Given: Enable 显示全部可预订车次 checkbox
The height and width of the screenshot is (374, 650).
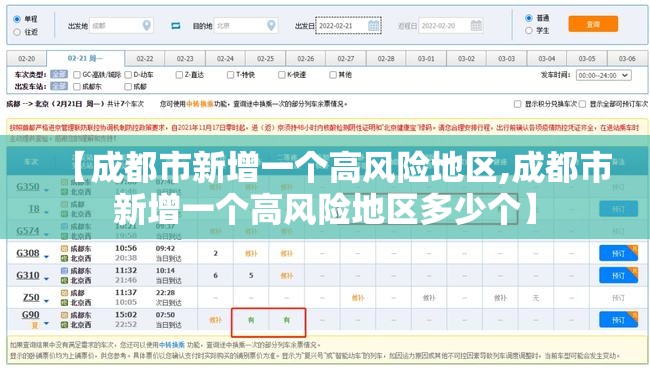Looking at the screenshot, I should (x=582, y=104).
